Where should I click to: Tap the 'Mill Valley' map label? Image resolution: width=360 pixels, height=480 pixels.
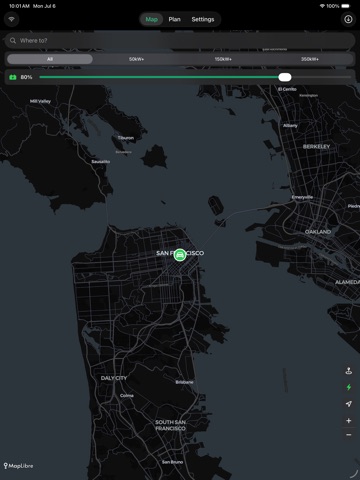[x=40, y=101]
